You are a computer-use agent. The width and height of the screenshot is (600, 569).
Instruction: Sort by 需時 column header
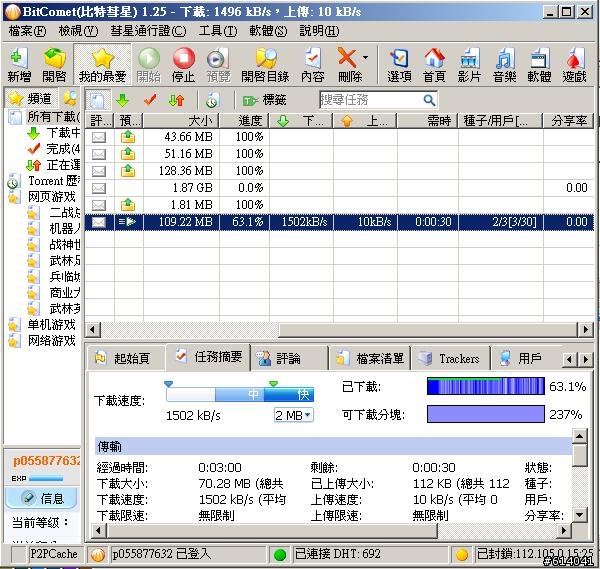point(427,121)
